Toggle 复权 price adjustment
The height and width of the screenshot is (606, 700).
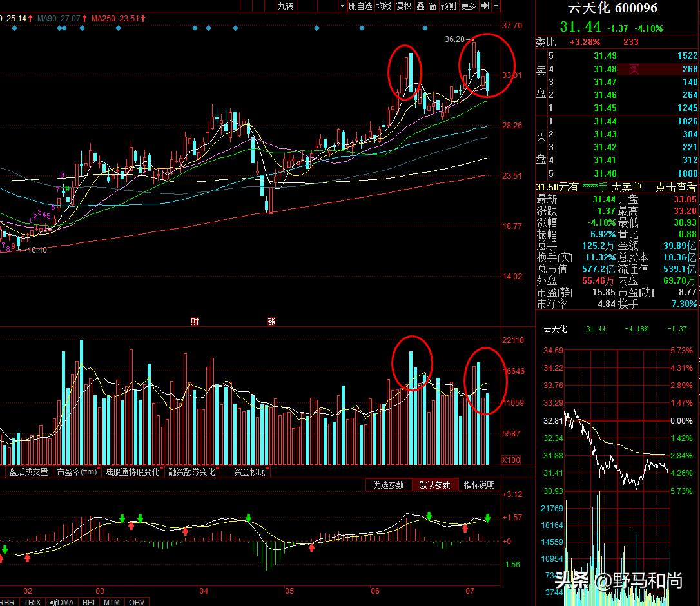pos(403,6)
